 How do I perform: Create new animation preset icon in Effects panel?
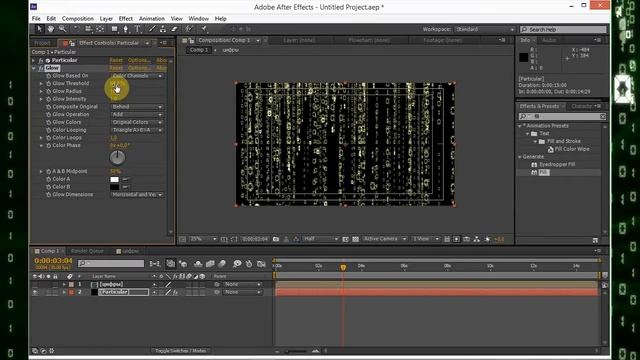coord(595,240)
